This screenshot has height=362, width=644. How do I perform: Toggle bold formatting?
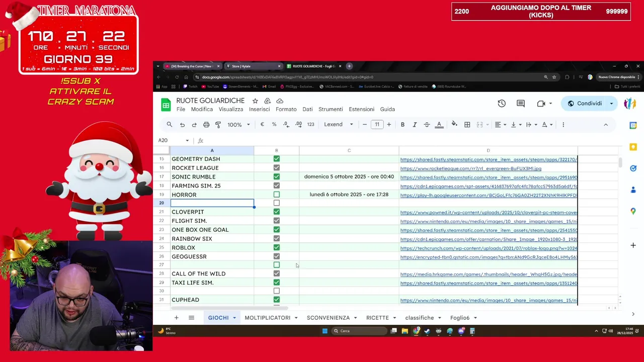pyautogui.click(x=403, y=125)
